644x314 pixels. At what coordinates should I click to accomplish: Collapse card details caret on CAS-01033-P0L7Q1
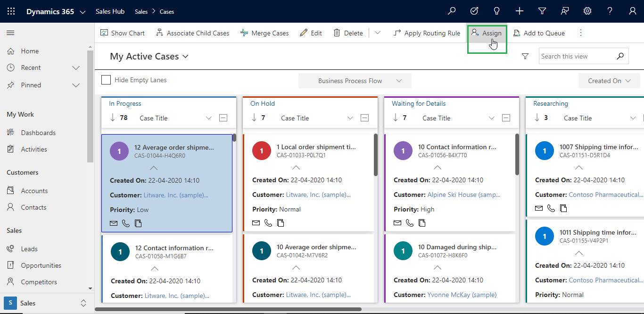coord(296,168)
